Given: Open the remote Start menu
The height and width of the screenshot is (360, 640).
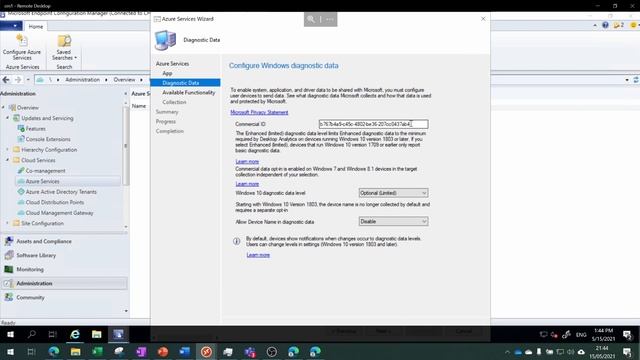Looking at the screenshot, I should click(x=11, y=334).
